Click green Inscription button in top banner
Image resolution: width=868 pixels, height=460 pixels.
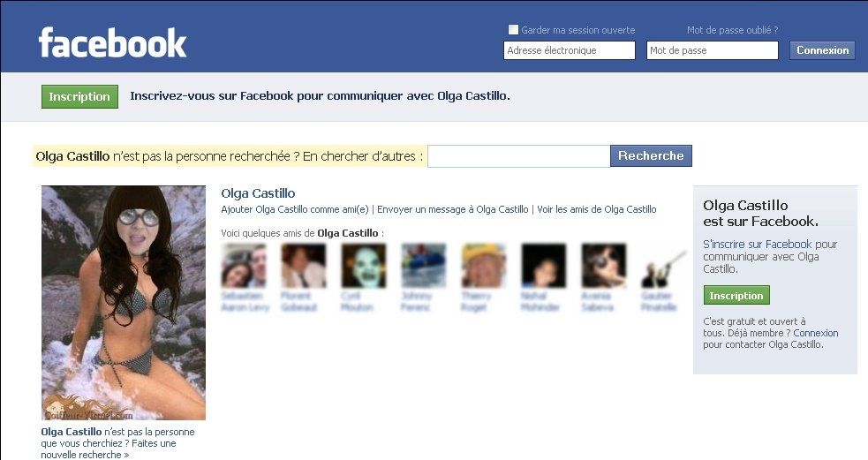(79, 96)
